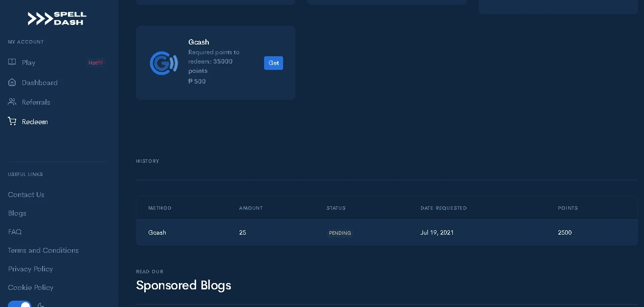Click the HISTORY section label

pyautogui.click(x=147, y=161)
